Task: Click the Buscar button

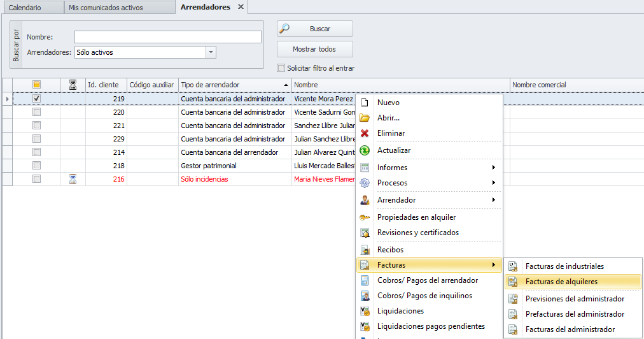Action: point(314,29)
